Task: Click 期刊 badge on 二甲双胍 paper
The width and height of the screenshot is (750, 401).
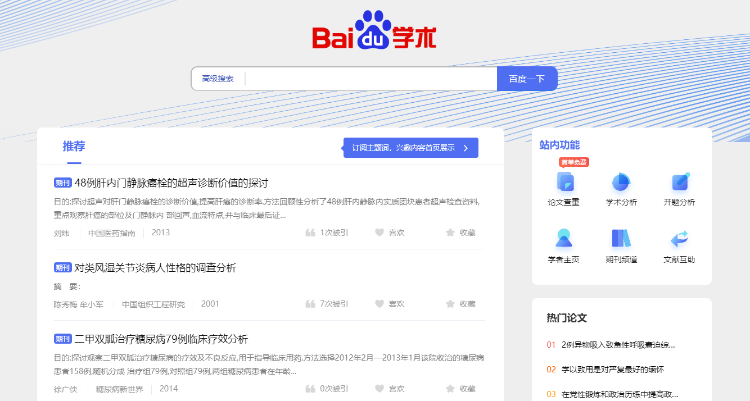Action: [x=63, y=339]
